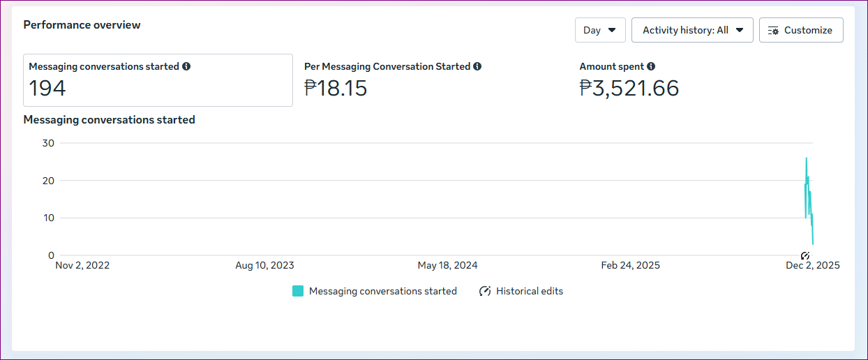Click the Dec 2, 2025 axis date

pyautogui.click(x=812, y=266)
